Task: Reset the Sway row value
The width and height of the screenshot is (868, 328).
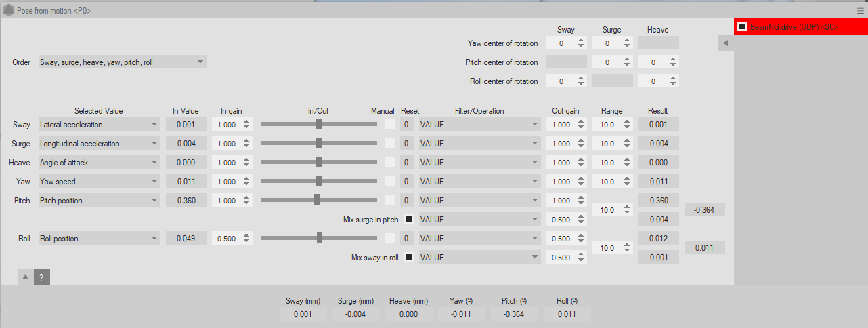Action: [406, 125]
